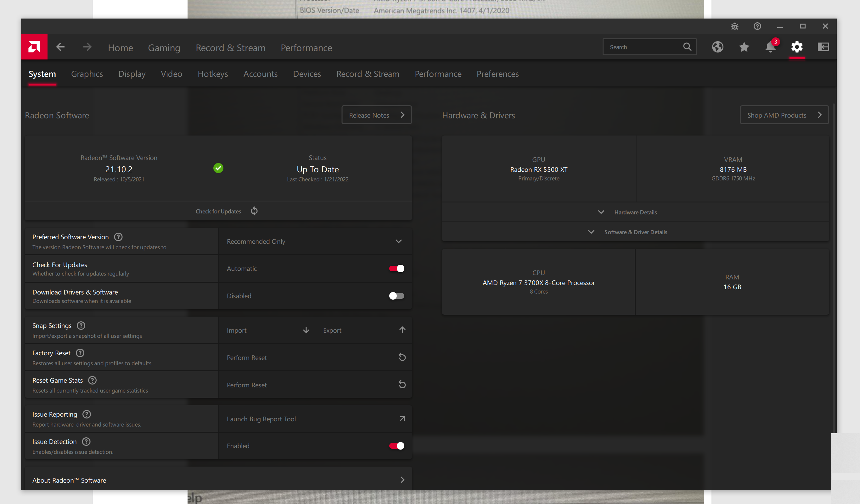Click the Shop AMD Products button
Screen dimensions: 860x504
point(784,115)
